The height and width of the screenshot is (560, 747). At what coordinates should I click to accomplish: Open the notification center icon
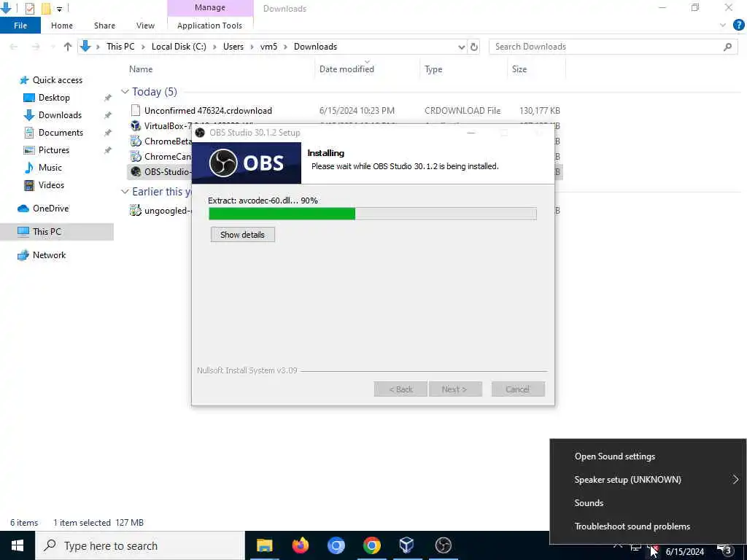click(726, 550)
